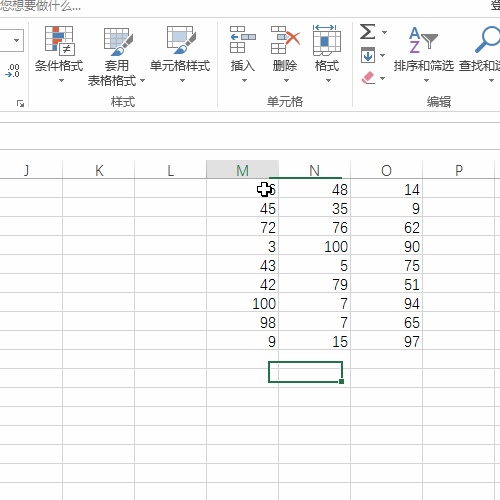Click the Clear eraser icon
Screen dimensions: 500x500
tap(368, 78)
